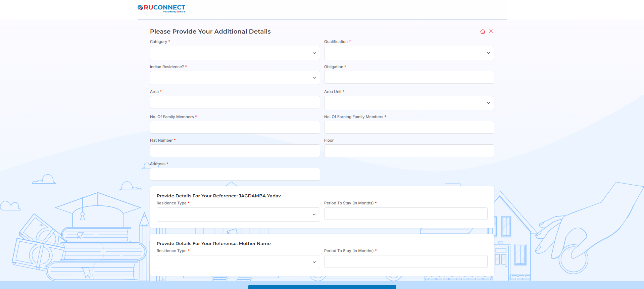Click the RUCONNECT logo

(161, 8)
